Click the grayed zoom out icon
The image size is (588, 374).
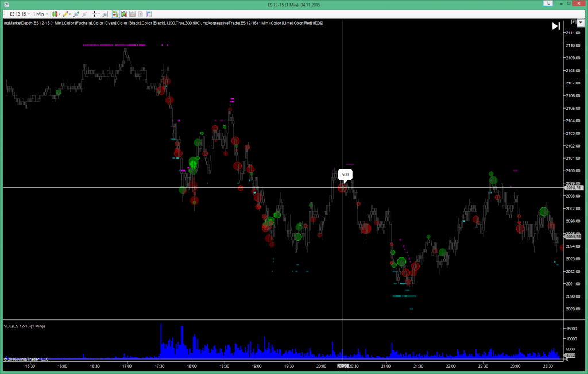click(84, 14)
